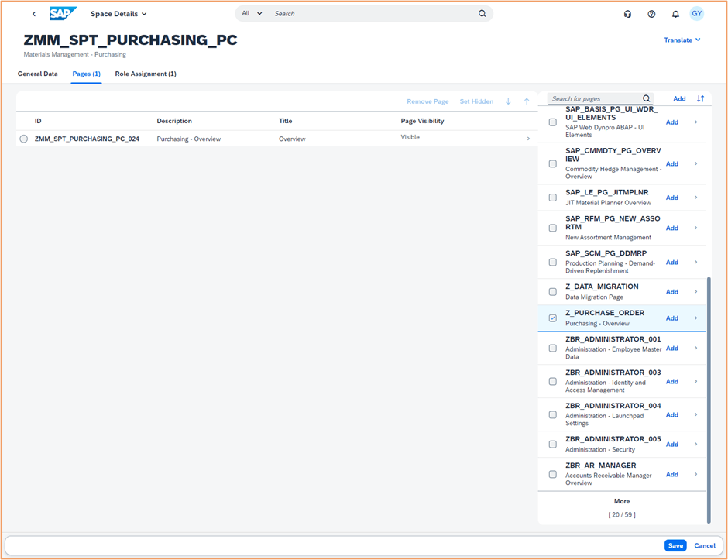Open details arrow for SAP_RFM_PG_NEW_ASSORTM
Viewport: 728px width, 560px height.
695,228
